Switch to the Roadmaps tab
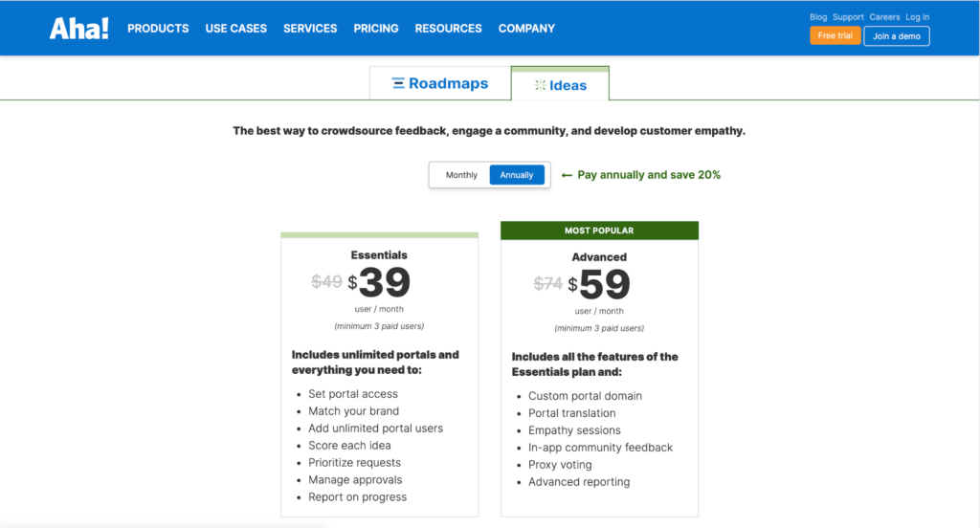The image size is (980, 528). coord(440,84)
